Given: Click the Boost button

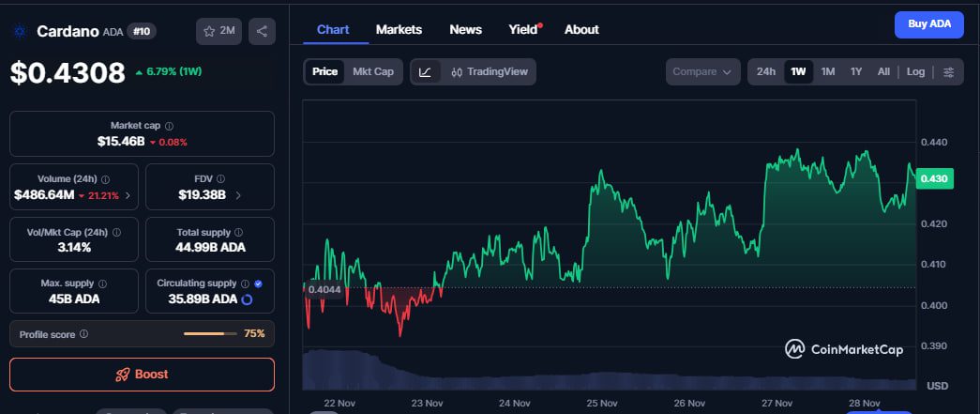Looking at the screenshot, I should pyautogui.click(x=142, y=375).
